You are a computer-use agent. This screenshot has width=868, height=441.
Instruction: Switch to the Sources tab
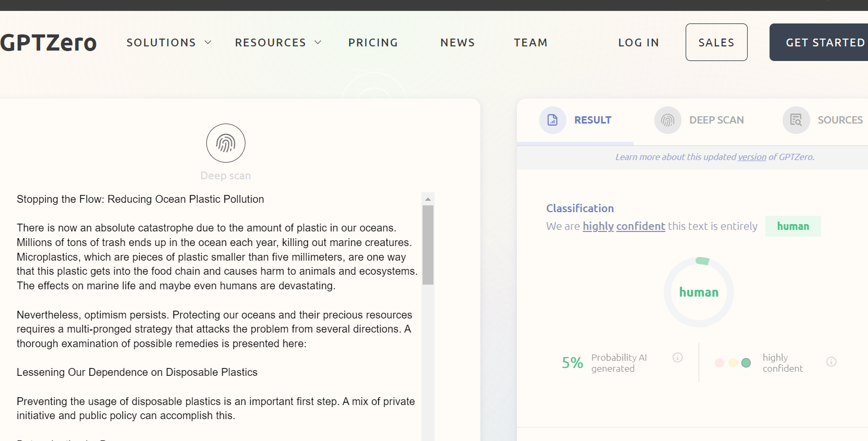(839, 120)
